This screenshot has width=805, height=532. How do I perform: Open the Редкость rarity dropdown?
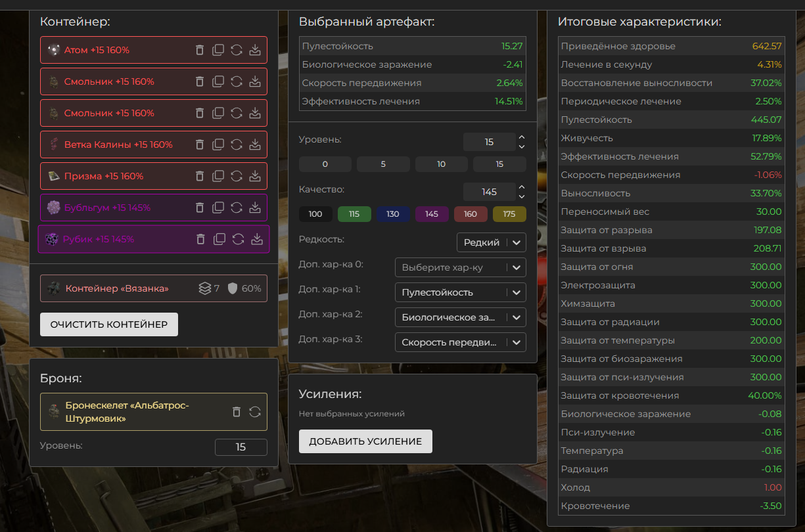pos(491,242)
